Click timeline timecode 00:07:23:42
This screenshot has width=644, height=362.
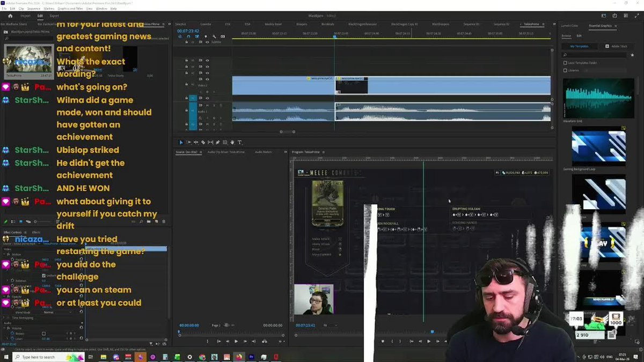coord(188,31)
